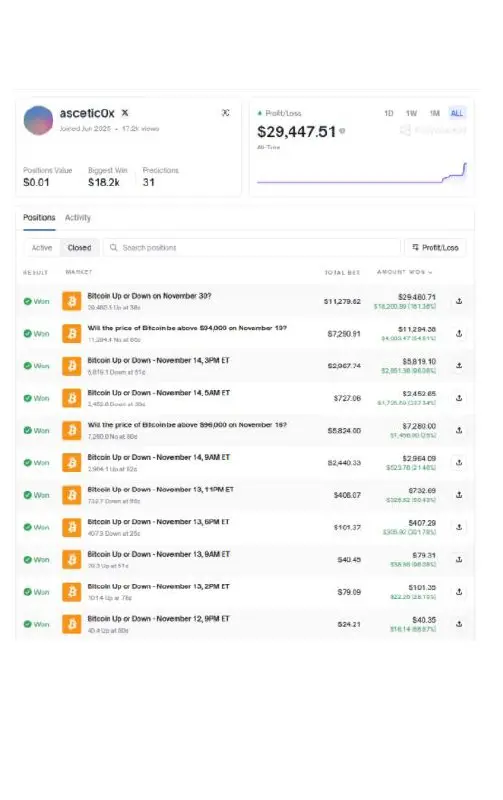Share the November 13, 11PM ET position
Image resolution: width=503 pixels, height=800 pixels.
click(459, 494)
